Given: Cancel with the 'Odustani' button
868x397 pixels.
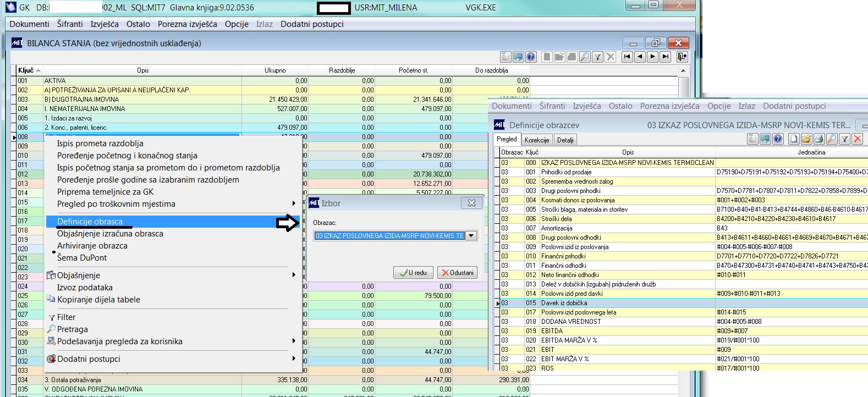Looking at the screenshot, I should [457, 273].
